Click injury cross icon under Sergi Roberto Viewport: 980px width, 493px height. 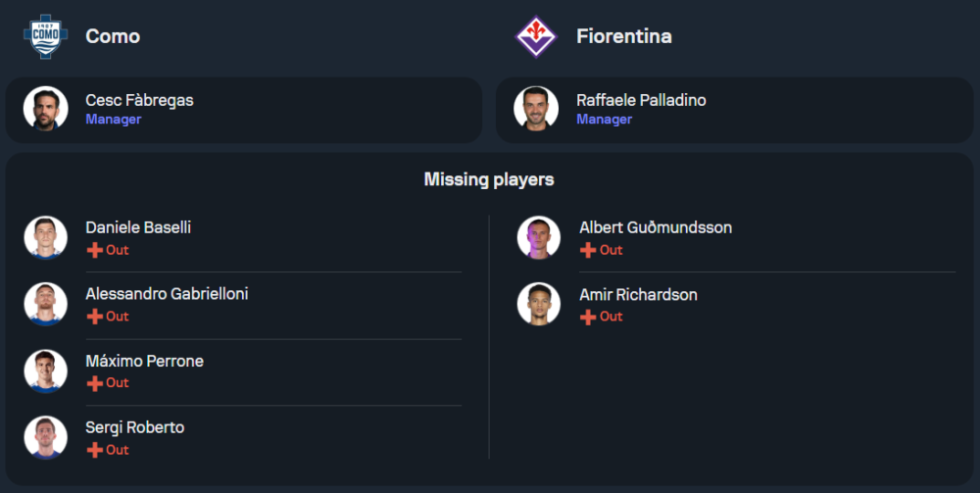pos(95,450)
